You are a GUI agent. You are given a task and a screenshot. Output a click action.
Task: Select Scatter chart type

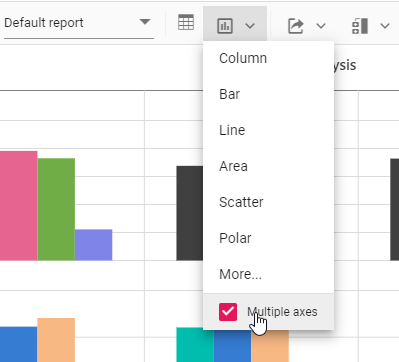[x=268, y=202]
